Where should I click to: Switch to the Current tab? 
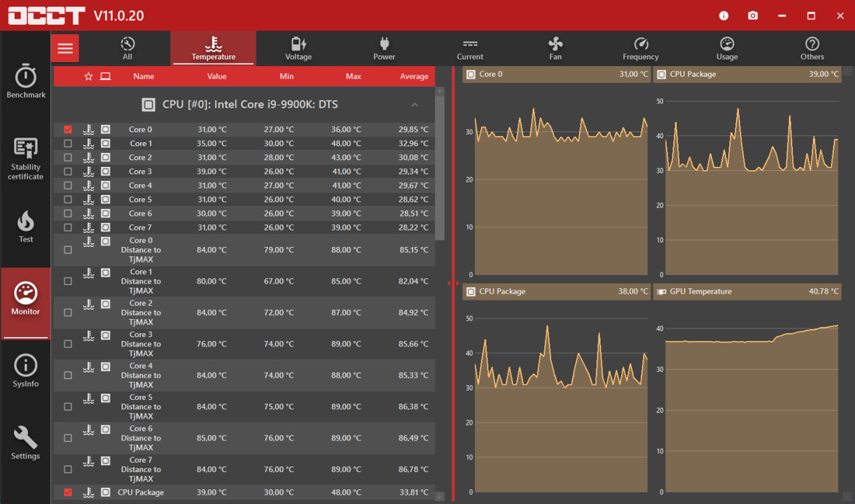pyautogui.click(x=470, y=48)
